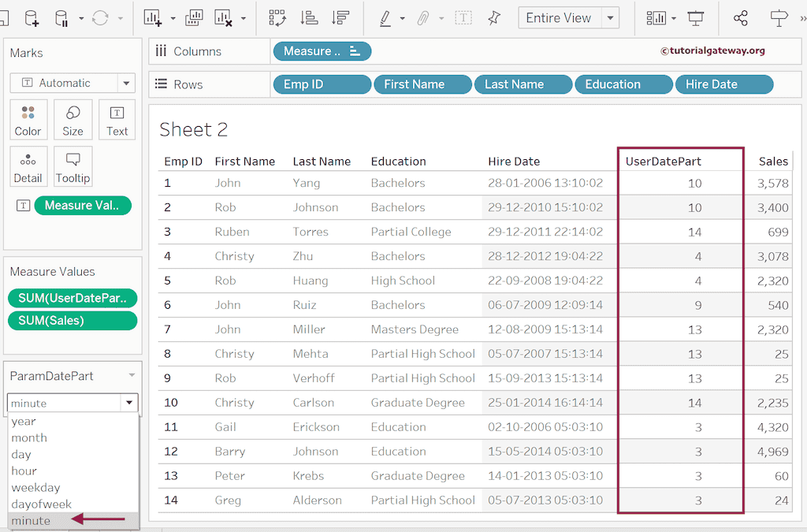807x532 pixels.
Task: Click the Share icon in toolbar
Action: tap(740, 18)
